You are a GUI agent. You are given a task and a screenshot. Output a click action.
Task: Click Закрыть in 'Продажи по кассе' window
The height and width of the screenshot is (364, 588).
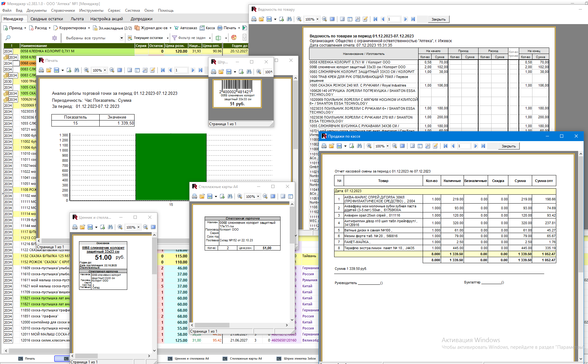coord(509,146)
